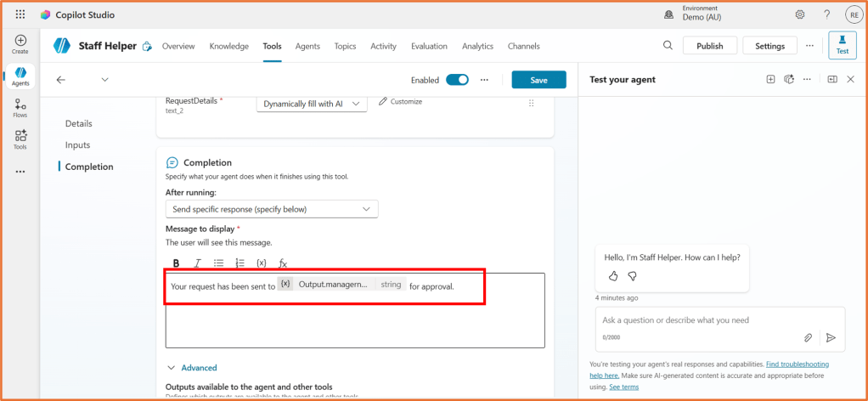Open Dynamically fill with AI dropdown

pyautogui.click(x=312, y=104)
